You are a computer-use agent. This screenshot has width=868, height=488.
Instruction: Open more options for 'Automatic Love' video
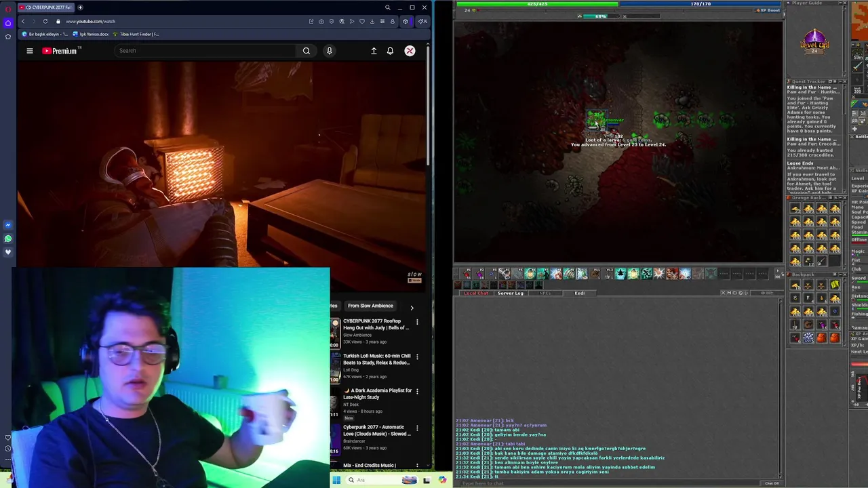pos(417,428)
